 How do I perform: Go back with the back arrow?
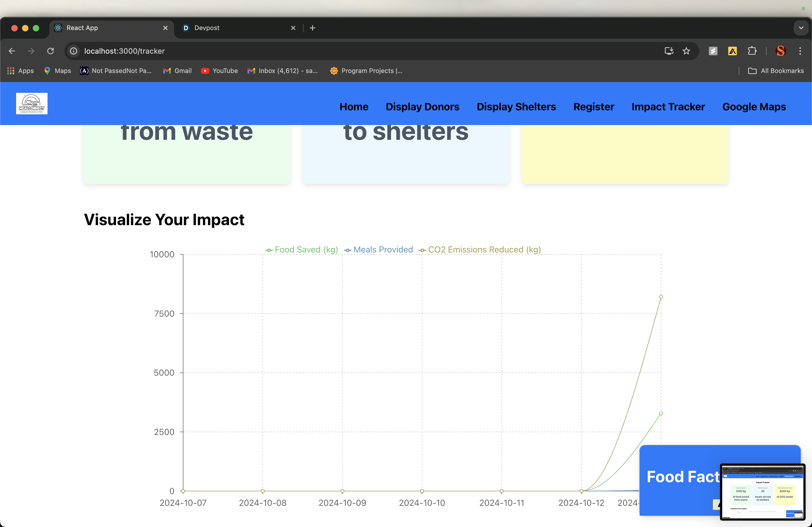(12, 51)
